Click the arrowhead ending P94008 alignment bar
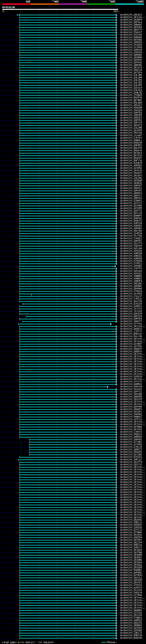 tap(108, 387)
